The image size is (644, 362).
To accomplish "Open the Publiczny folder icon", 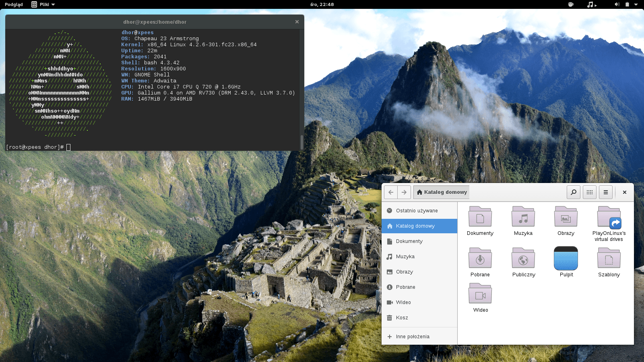I will [523, 258].
